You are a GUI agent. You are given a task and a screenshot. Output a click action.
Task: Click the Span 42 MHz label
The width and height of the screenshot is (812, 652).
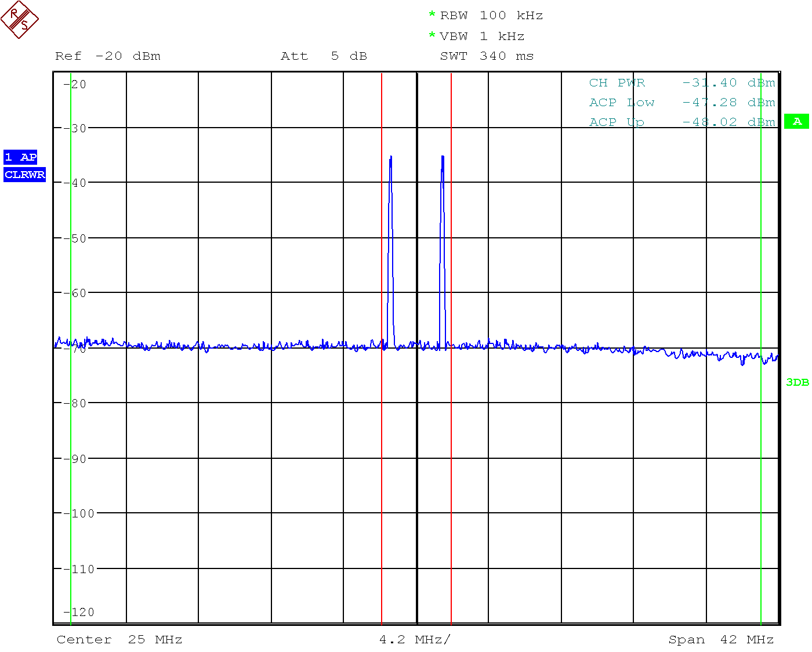(721, 640)
